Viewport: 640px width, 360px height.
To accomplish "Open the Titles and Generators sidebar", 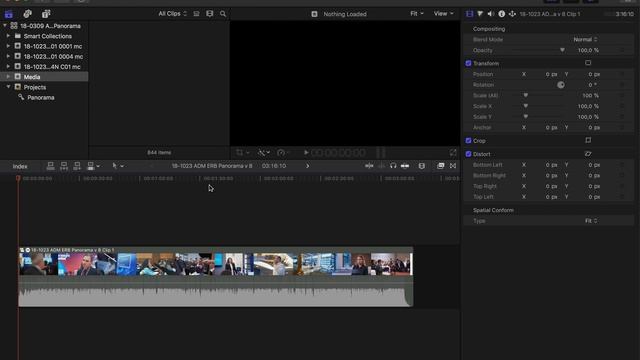I will click(x=46, y=14).
